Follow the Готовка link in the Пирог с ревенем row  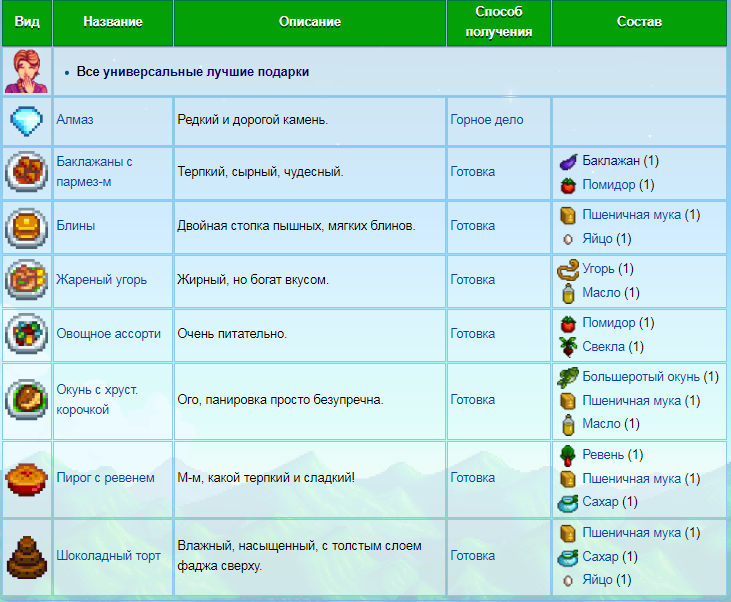[472, 478]
